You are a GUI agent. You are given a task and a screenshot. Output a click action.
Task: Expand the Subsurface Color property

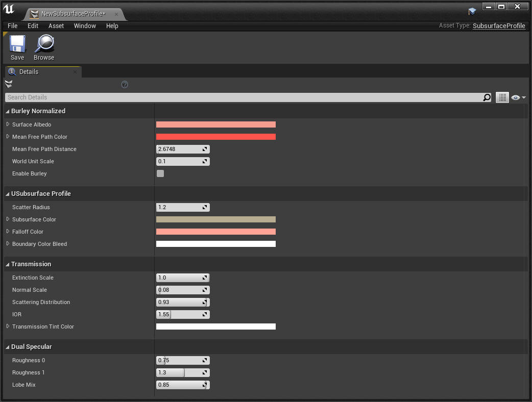click(8, 219)
